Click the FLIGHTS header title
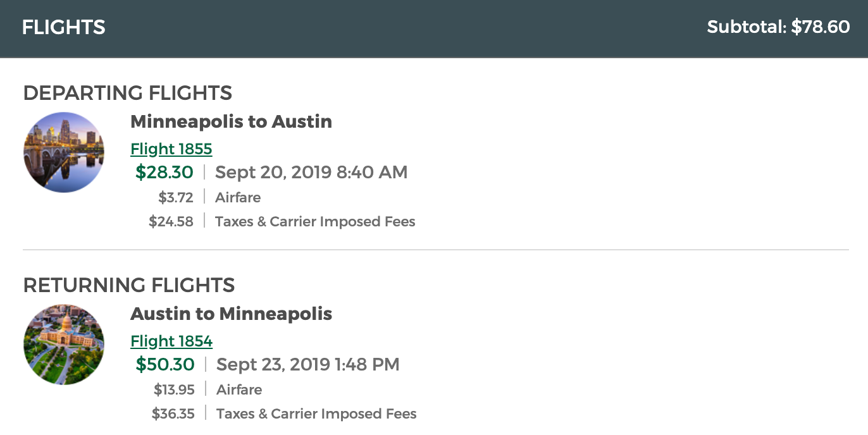The width and height of the screenshot is (868, 435). 64,27
